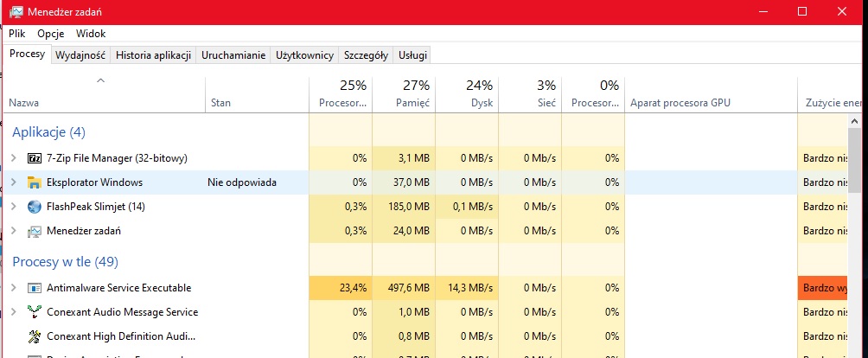Sort by Aparat procesora GPU column
The width and height of the screenshot is (868, 358).
(712, 94)
